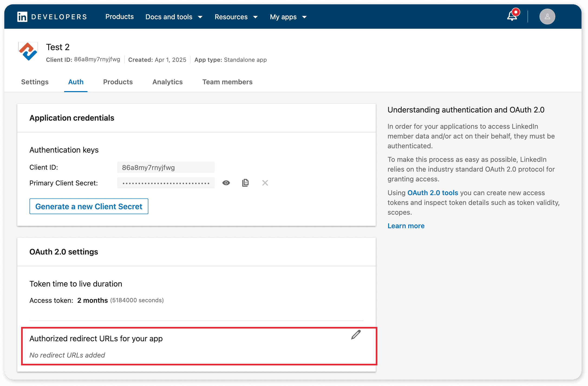Image resolution: width=588 pixels, height=386 pixels.
Task: Select the app's Products tab
Action: pyautogui.click(x=118, y=82)
